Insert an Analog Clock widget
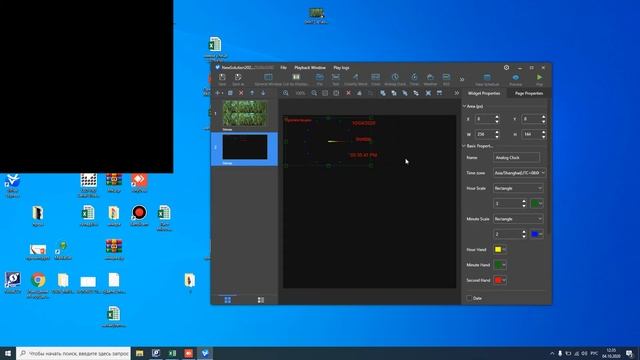The height and width of the screenshot is (360, 640). [395, 79]
